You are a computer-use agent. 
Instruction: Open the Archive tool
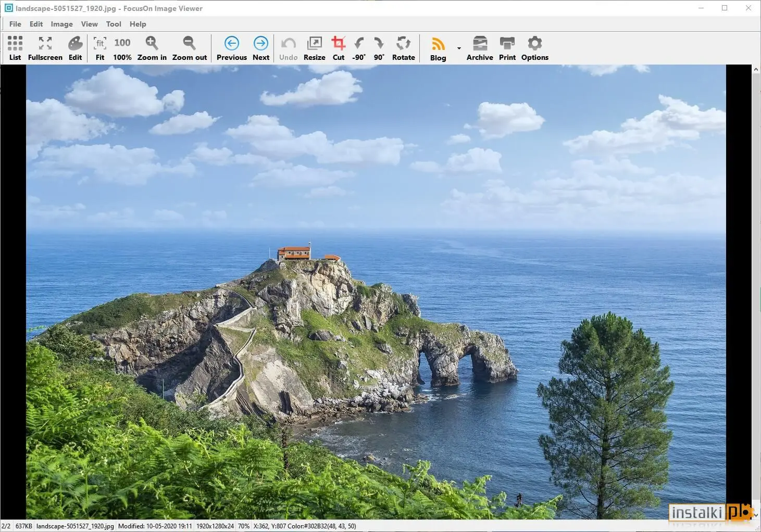480,48
